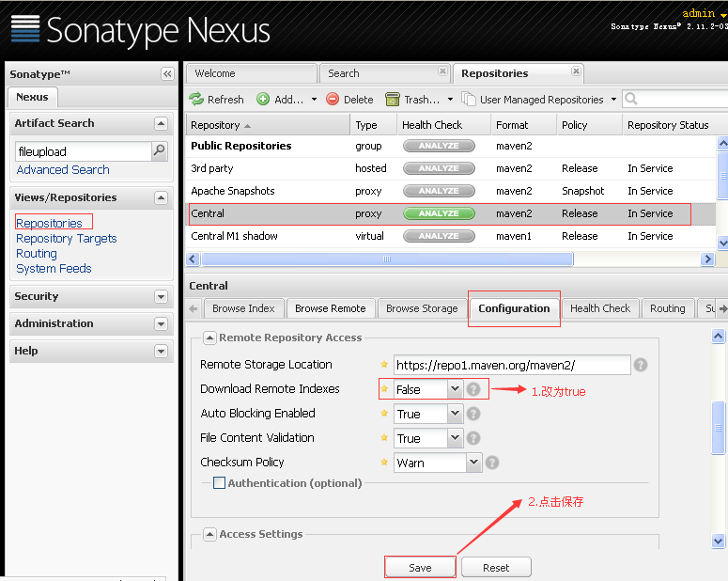728x581 pixels.
Task: Select the Apache Snapshots repository row
Action: point(450,191)
